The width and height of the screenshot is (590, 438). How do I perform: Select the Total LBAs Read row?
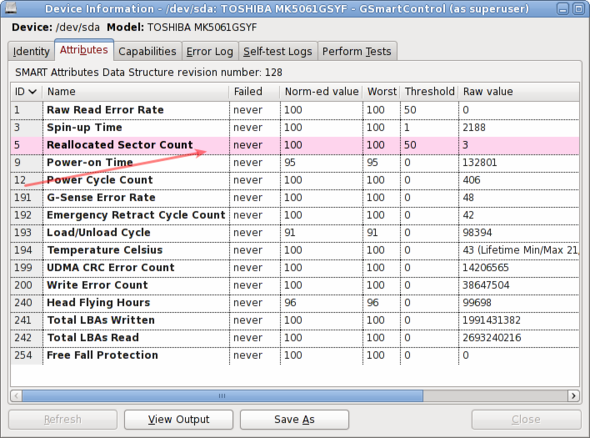(295, 338)
